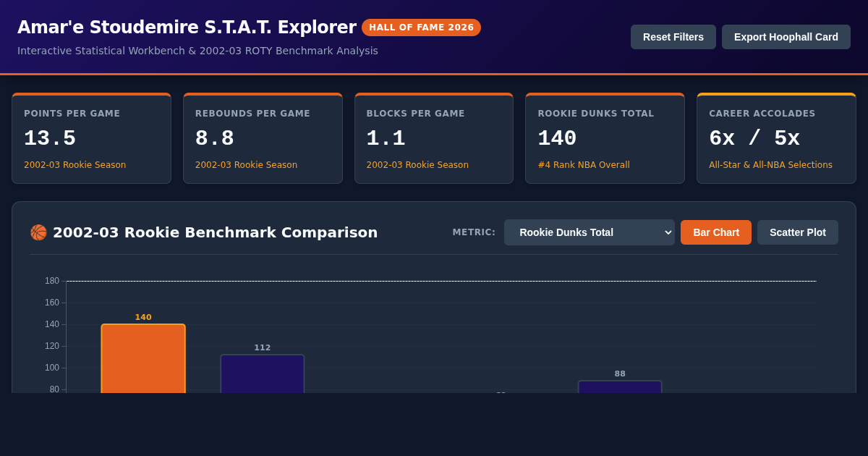Click the Interactive Statistical Workbench subtitle
This screenshot has height=456, width=868.
[197, 51]
